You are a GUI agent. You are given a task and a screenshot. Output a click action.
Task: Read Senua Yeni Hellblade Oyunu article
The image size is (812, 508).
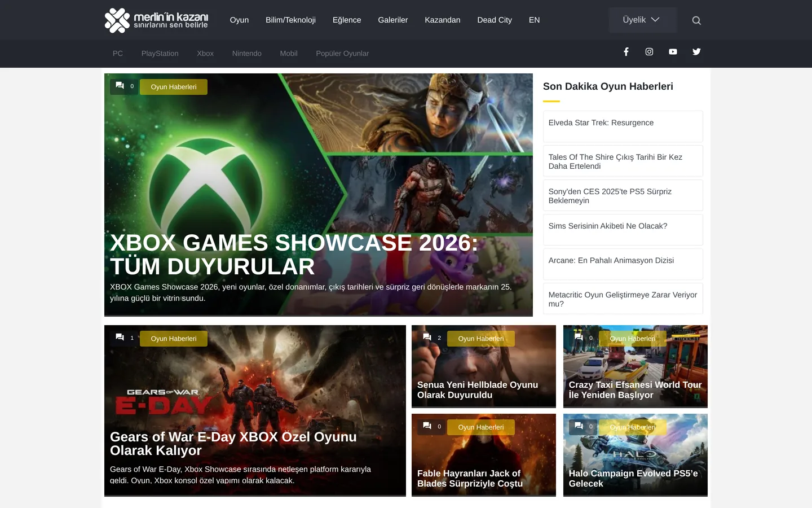[x=478, y=390]
